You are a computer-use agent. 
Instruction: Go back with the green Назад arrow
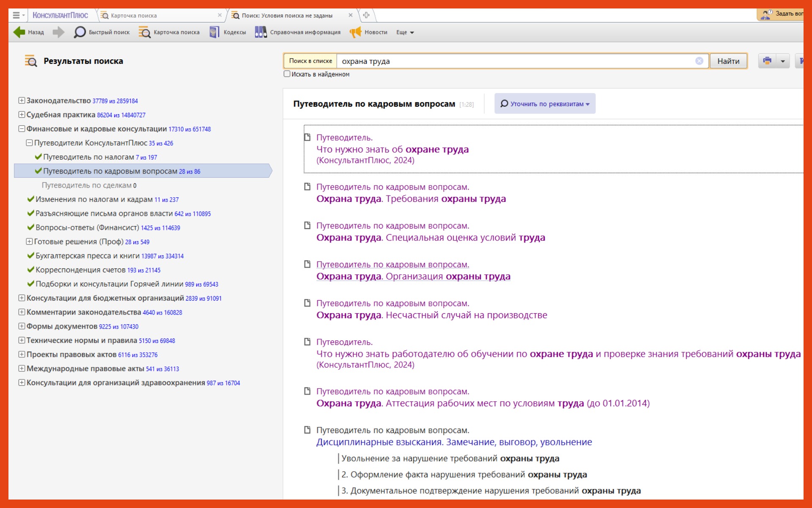click(28, 32)
